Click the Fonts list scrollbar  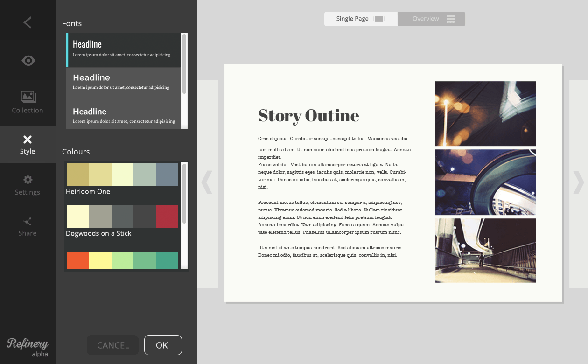coord(184,63)
